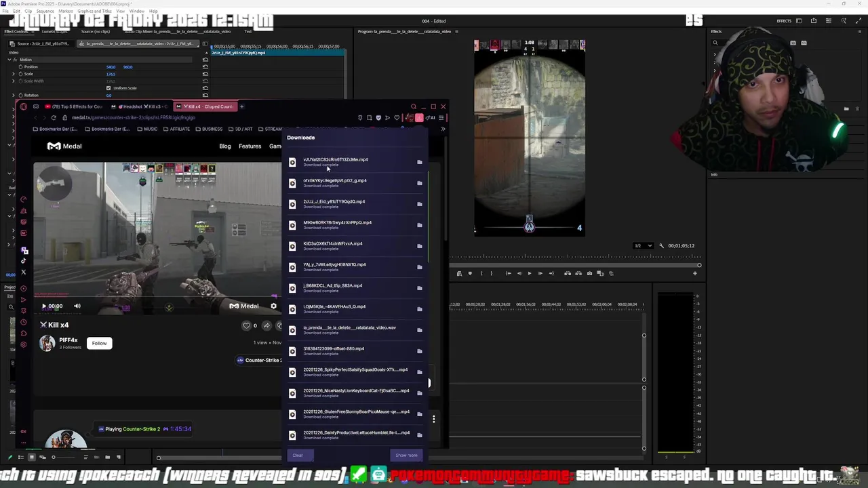Open the Effect Controls panel menu
This screenshot has height=488, width=868.
click(x=31, y=31)
